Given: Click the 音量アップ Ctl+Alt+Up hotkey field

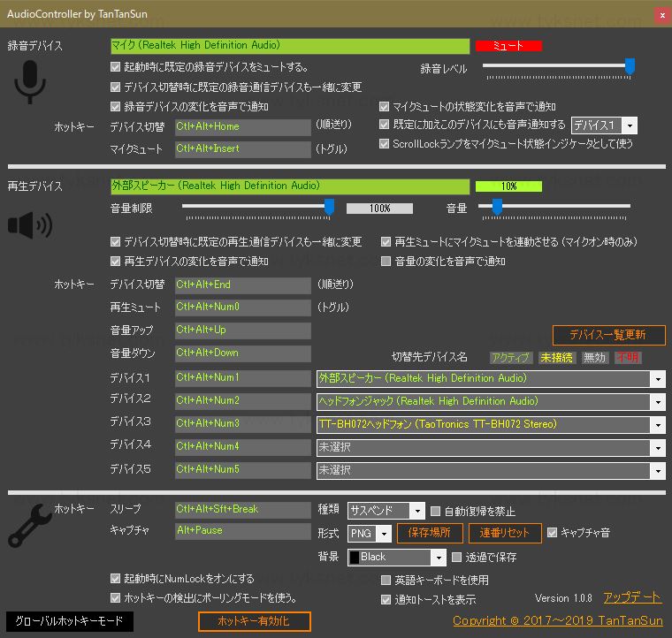Looking at the screenshot, I should [x=243, y=330].
